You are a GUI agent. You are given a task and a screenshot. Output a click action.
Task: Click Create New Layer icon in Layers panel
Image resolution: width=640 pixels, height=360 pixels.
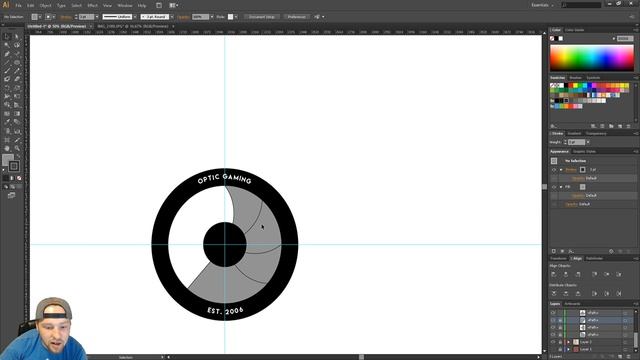(x=620, y=356)
